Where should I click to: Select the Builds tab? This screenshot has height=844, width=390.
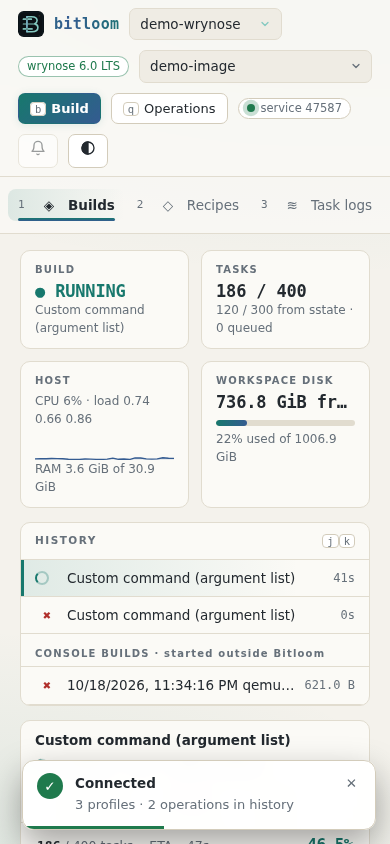66,205
